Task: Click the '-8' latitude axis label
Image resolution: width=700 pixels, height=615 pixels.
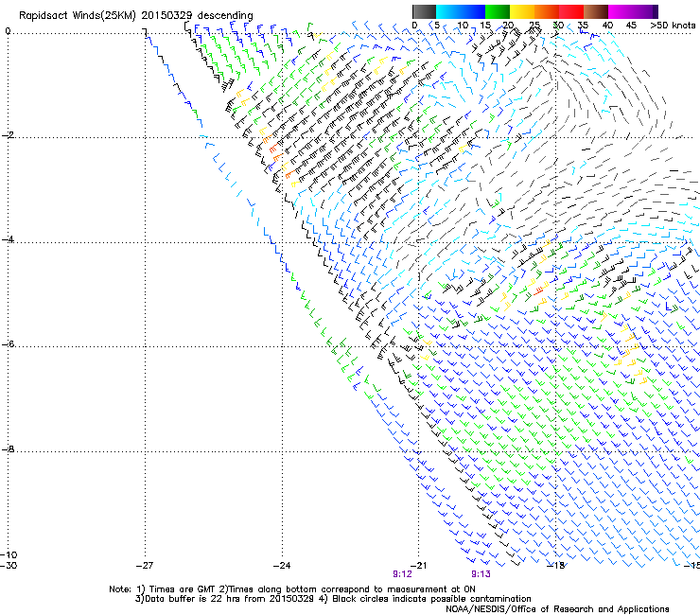Action: pyautogui.click(x=8, y=449)
